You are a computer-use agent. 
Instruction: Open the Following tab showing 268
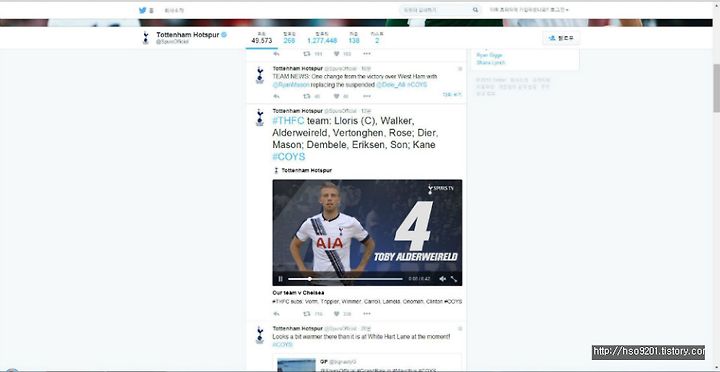tap(289, 38)
